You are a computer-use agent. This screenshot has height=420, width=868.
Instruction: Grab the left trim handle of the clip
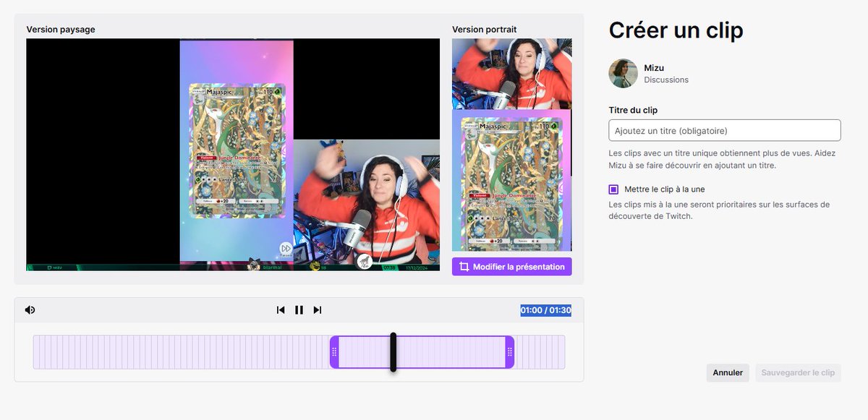334,352
